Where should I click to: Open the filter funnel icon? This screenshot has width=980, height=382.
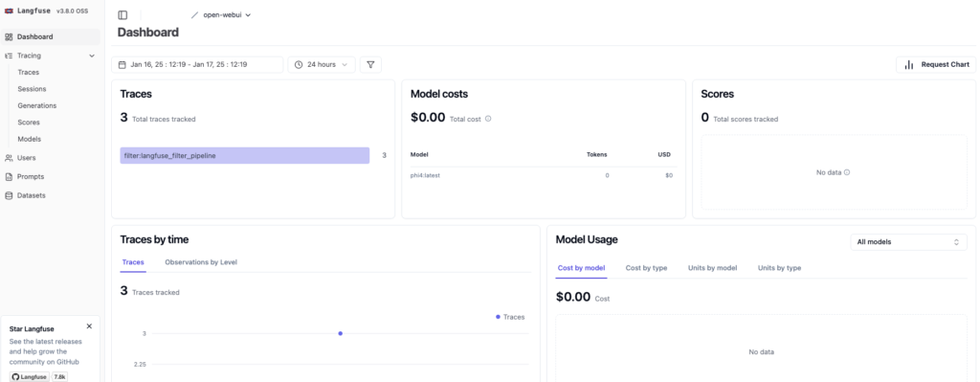[x=370, y=64]
